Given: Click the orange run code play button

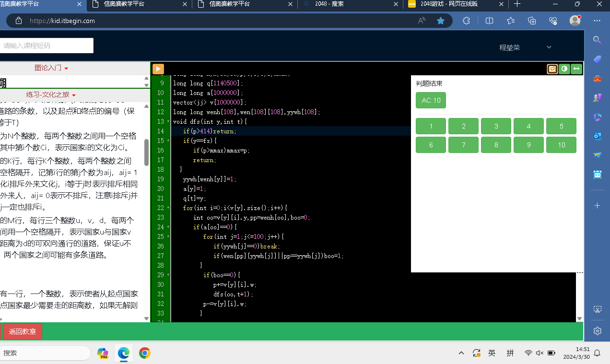Looking at the screenshot, I should 158,69.
